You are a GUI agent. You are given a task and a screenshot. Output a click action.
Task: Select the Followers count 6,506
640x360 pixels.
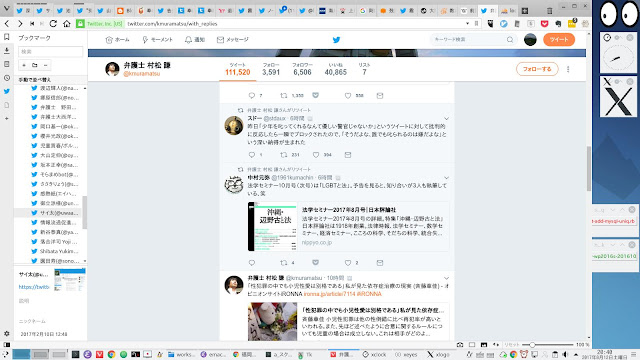[x=302, y=69]
